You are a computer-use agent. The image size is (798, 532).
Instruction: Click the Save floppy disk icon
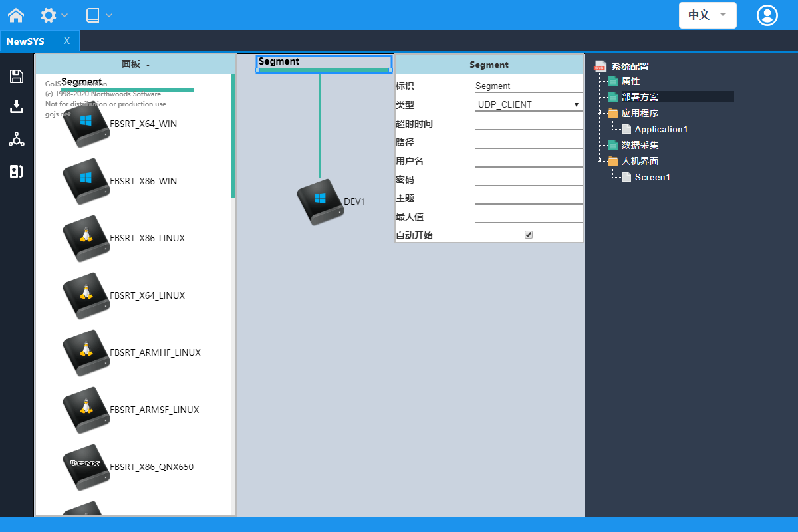click(x=17, y=76)
